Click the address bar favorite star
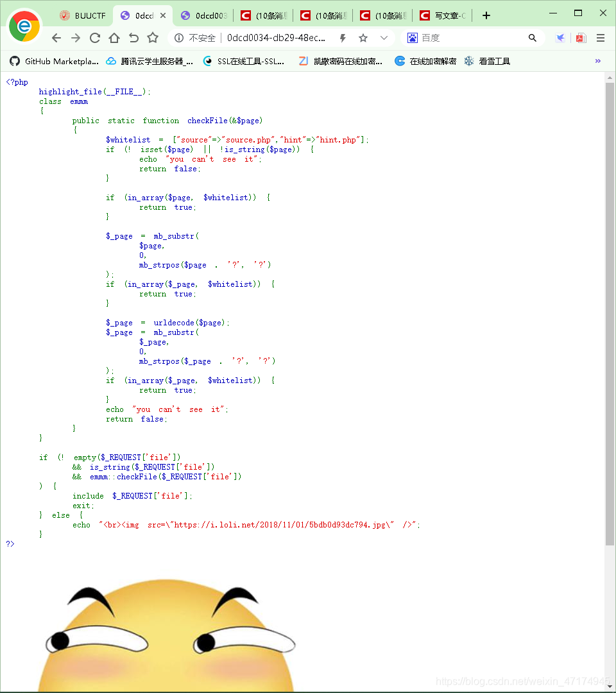Image resolution: width=616 pixels, height=693 pixels. (363, 38)
